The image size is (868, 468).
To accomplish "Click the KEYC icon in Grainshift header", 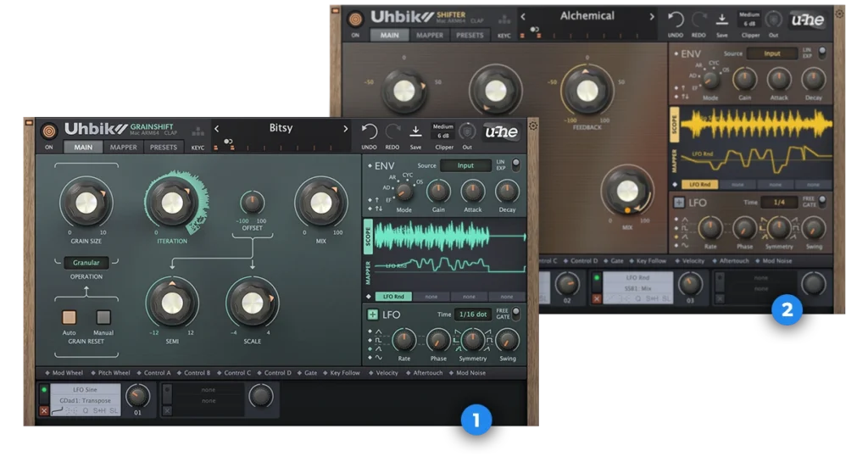I will coord(198,133).
